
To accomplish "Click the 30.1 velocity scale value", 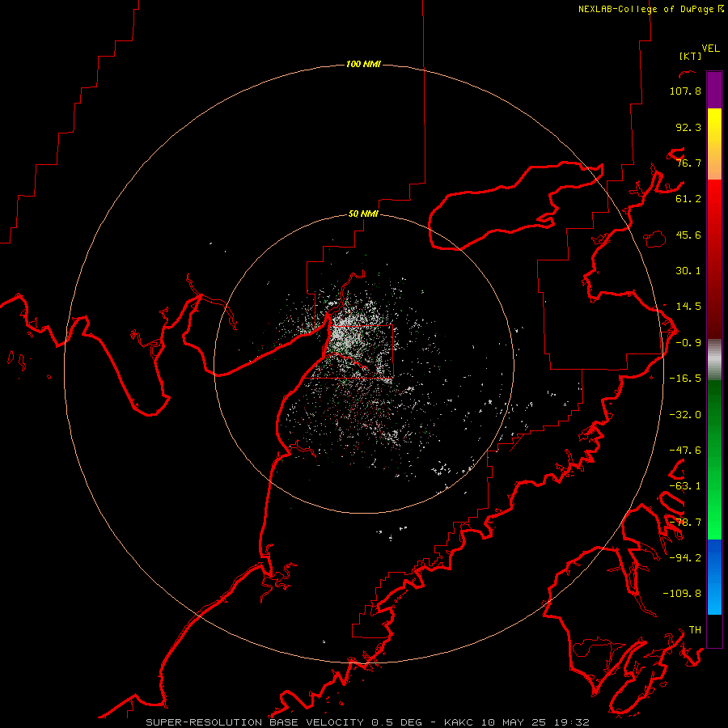I will [x=688, y=271].
